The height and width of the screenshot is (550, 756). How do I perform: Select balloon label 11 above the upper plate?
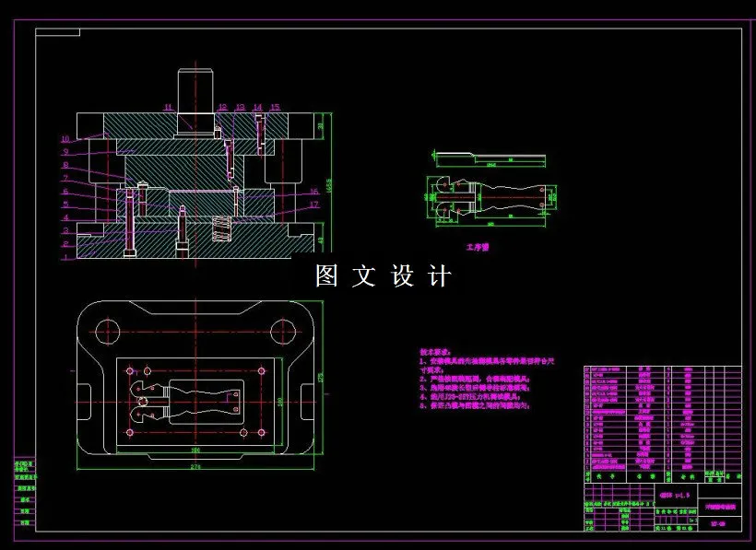pyautogui.click(x=168, y=107)
